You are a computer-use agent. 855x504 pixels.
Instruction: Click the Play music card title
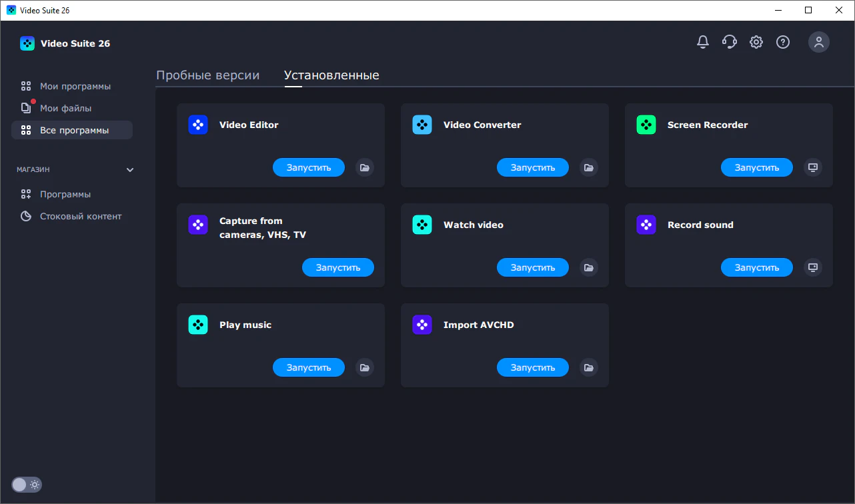click(245, 325)
